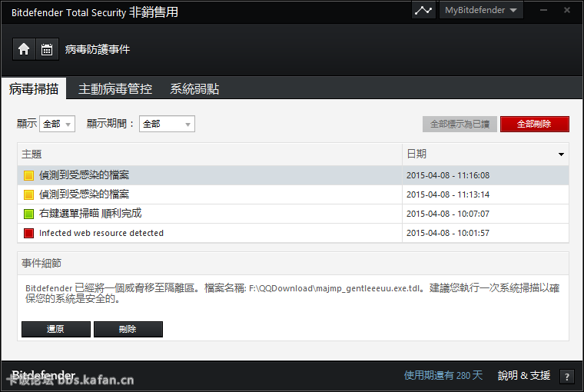Viewport: 584px width, 392px height.
Task: Expand the 顯示 filter dropdown
Action: pyautogui.click(x=57, y=124)
